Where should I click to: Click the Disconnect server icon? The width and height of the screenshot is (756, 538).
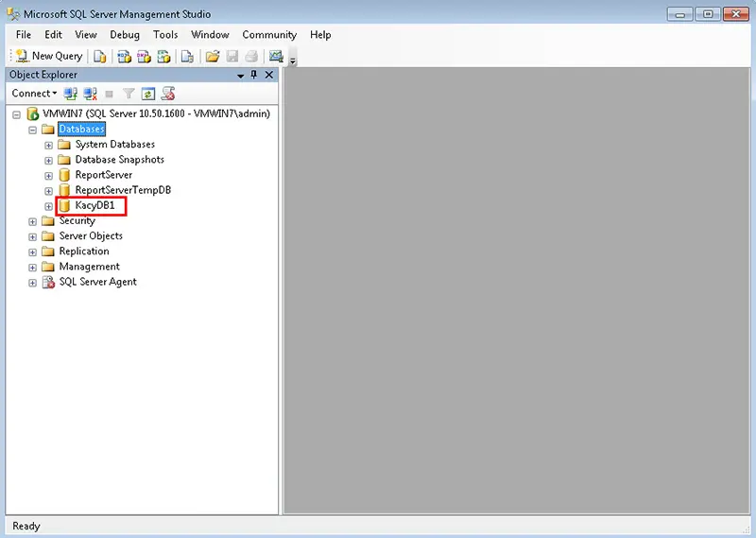pos(90,94)
